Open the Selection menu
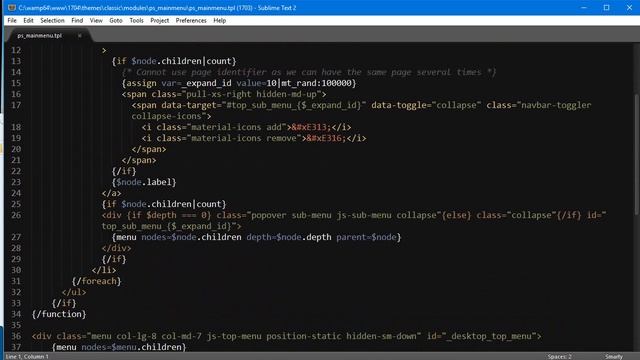The height and width of the screenshot is (360, 640). point(52,20)
